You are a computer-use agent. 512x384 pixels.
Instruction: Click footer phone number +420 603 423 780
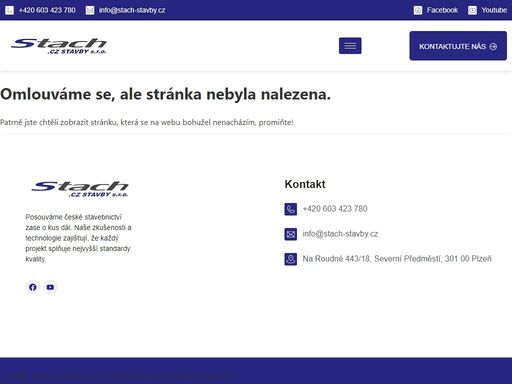[335, 209]
